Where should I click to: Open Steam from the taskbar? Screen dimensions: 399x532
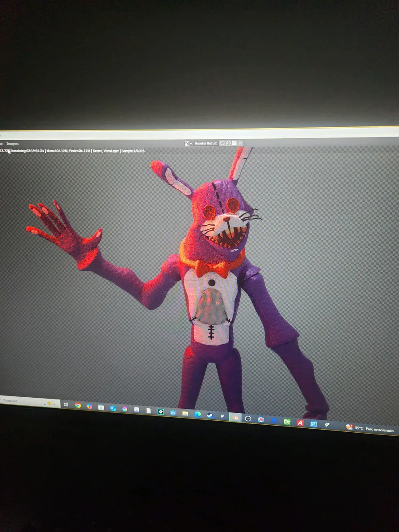[x=210, y=415]
